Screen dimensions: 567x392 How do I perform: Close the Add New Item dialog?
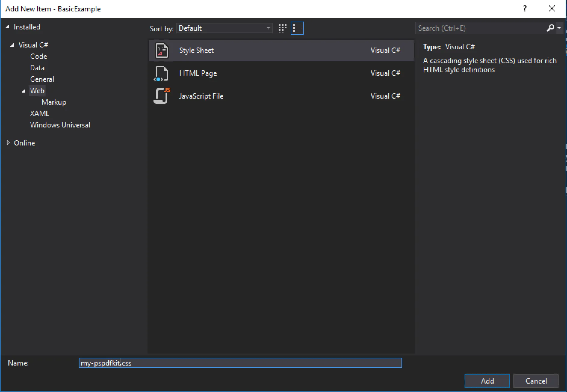point(552,9)
